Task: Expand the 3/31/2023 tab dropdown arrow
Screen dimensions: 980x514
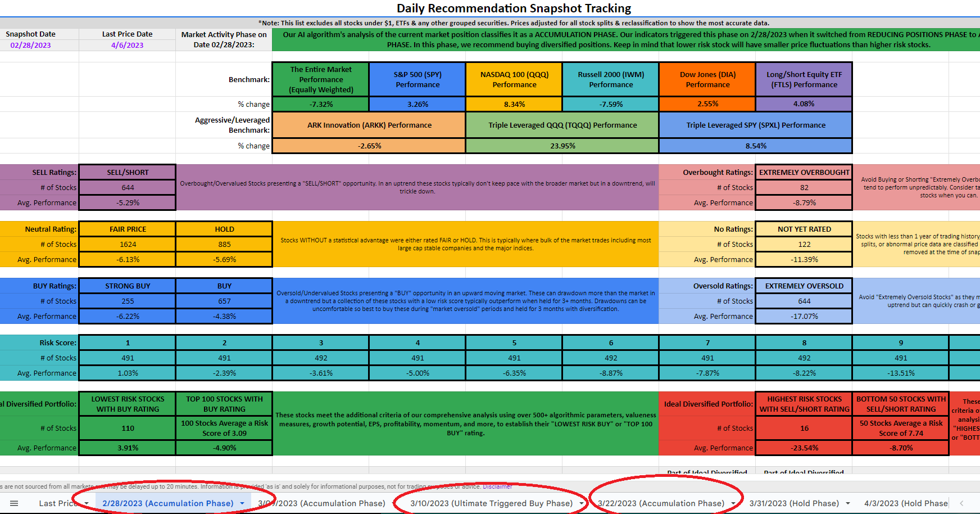Action: tap(848, 503)
